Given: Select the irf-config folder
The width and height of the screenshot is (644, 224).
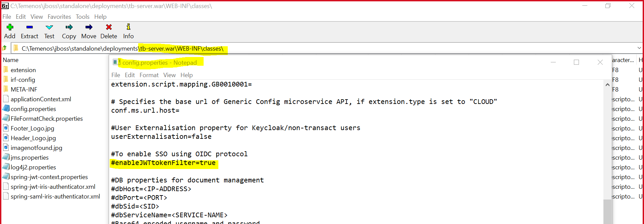Looking at the screenshot, I should [x=23, y=80].
